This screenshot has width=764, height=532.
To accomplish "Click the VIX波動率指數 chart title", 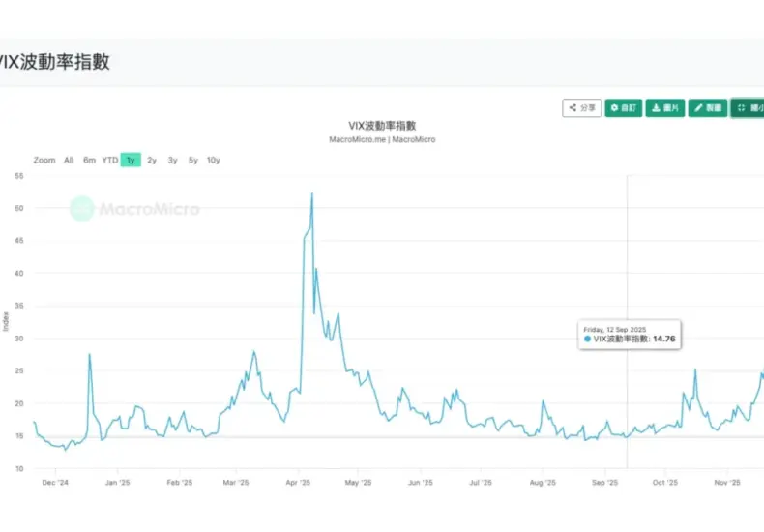I will [x=382, y=126].
